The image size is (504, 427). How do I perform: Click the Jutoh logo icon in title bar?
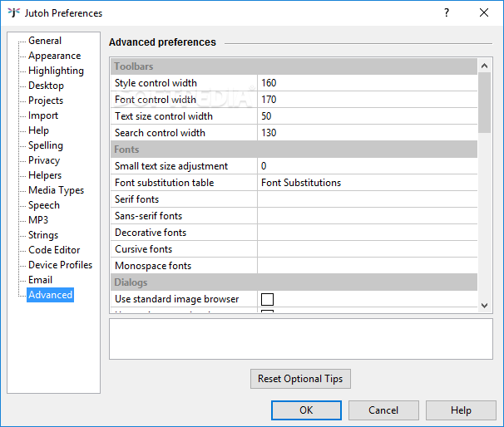14,12
